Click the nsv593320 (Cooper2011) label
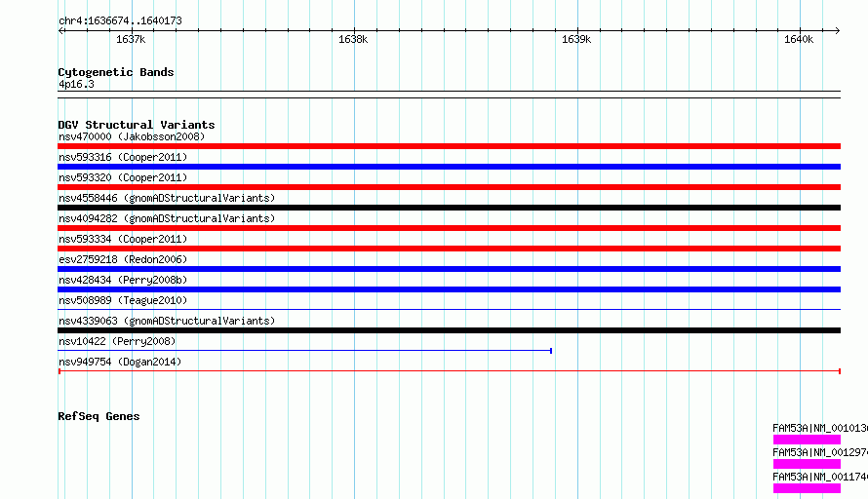The height and width of the screenshot is (499, 868). click(x=123, y=177)
